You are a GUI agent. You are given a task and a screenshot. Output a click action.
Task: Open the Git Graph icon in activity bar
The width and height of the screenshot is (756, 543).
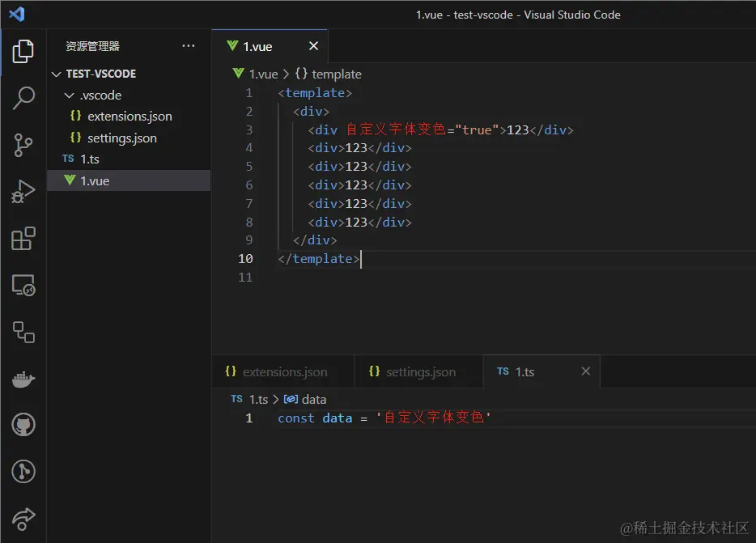coord(23,472)
